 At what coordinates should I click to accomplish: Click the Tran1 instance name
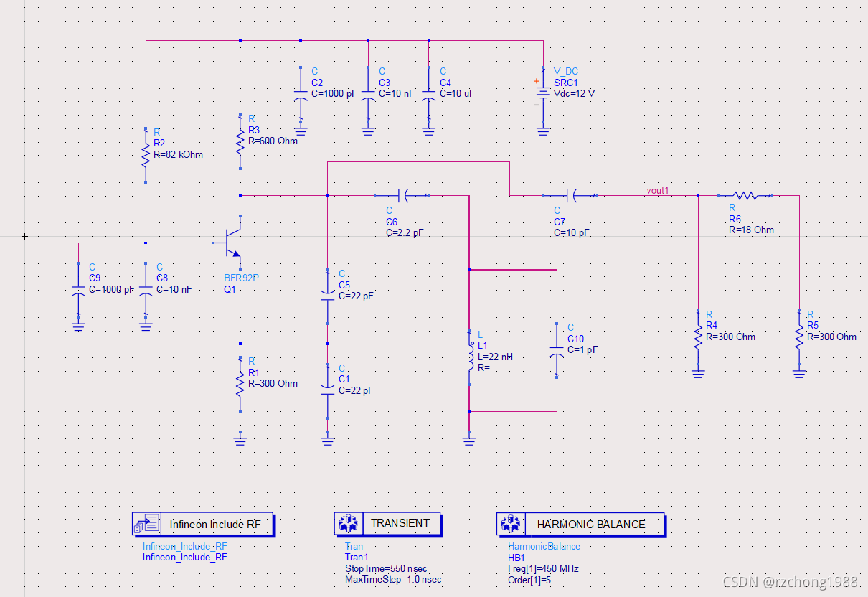tap(357, 558)
